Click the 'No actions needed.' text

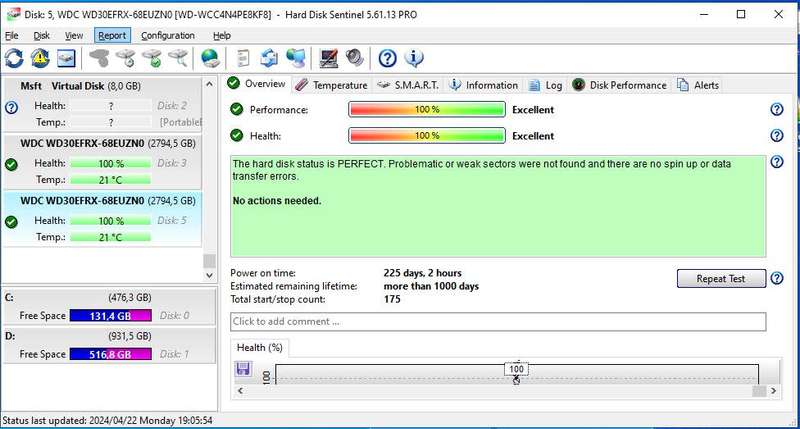[x=277, y=200]
